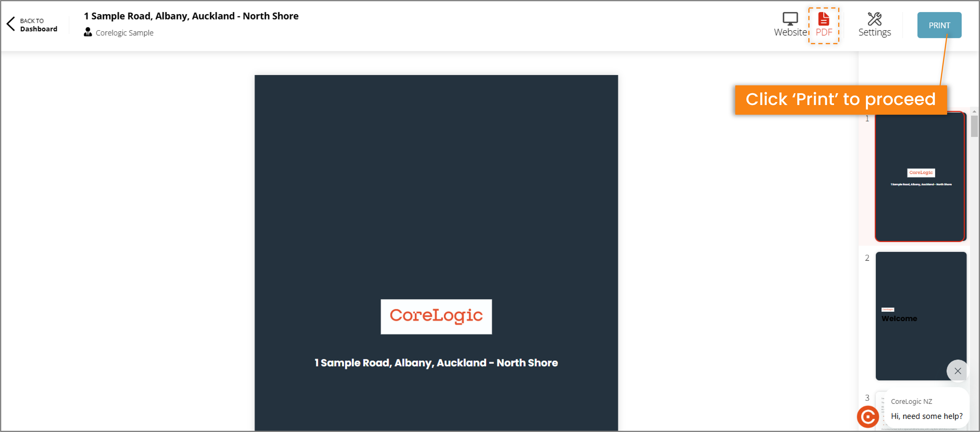
Task: Close the chat help popup
Action: (958, 371)
